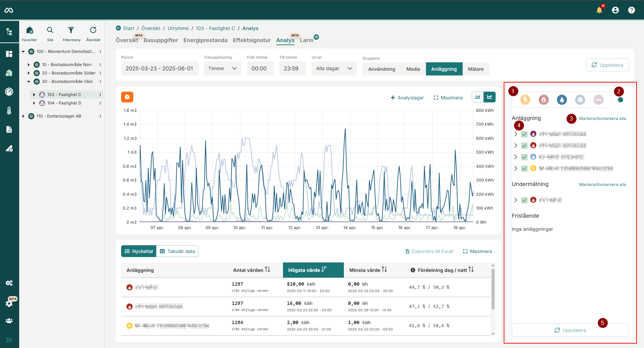The width and height of the screenshot is (644, 348).
Task: Open the Filtermeny funnel icon
Action: click(71, 30)
